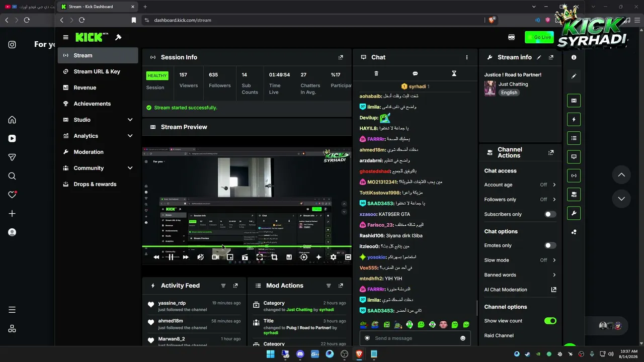Edit stream info with the pencil icon
The height and width of the screenshot is (362, 644).
[x=539, y=57]
